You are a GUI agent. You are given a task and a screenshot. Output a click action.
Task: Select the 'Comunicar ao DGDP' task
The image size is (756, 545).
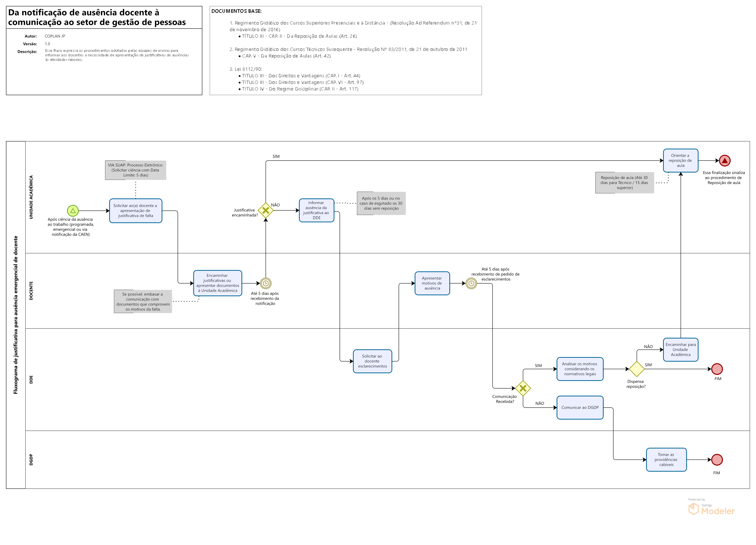tap(580, 408)
